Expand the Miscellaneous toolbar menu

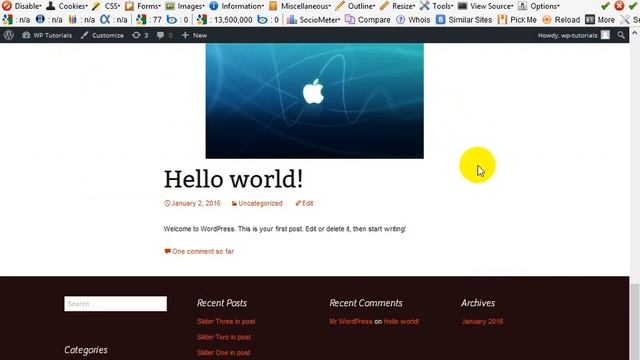pyautogui.click(x=300, y=6)
